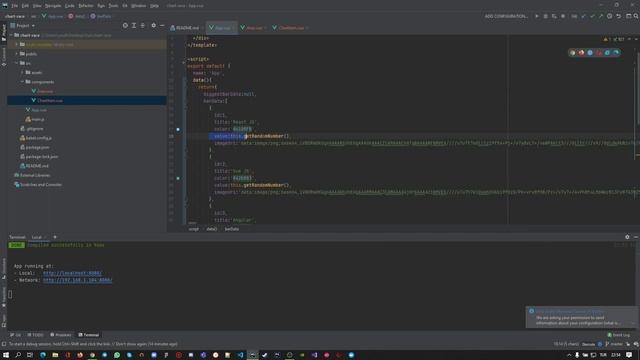The width and height of the screenshot is (640, 360).
Task: Click the taskbar search magnifier
Action: point(18,355)
